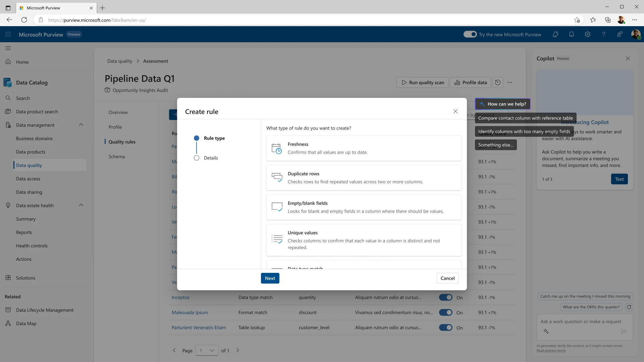Image resolution: width=644 pixels, height=362 pixels.
Task: Add page to browser favorites star
Action: 577,20
